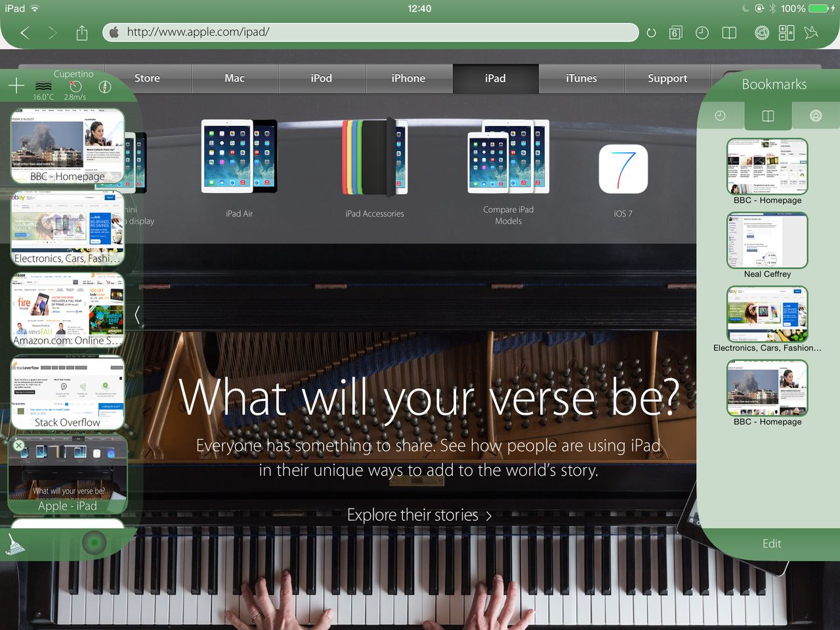The height and width of the screenshot is (630, 840).
Task: Open history from the top toolbar clock
Action: (x=702, y=33)
